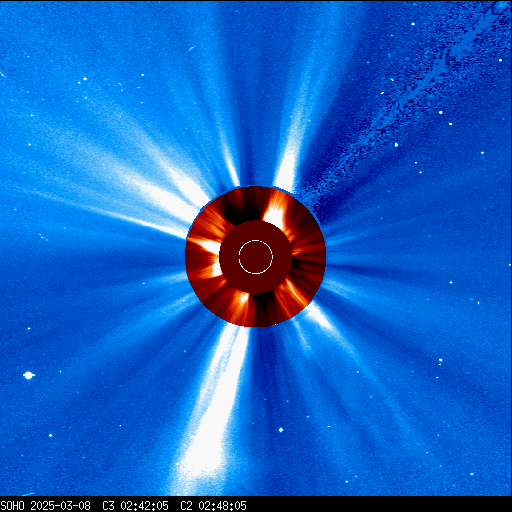Select the star in the far lower-left corner area
This screenshot has height=512, width=512.
51,435
